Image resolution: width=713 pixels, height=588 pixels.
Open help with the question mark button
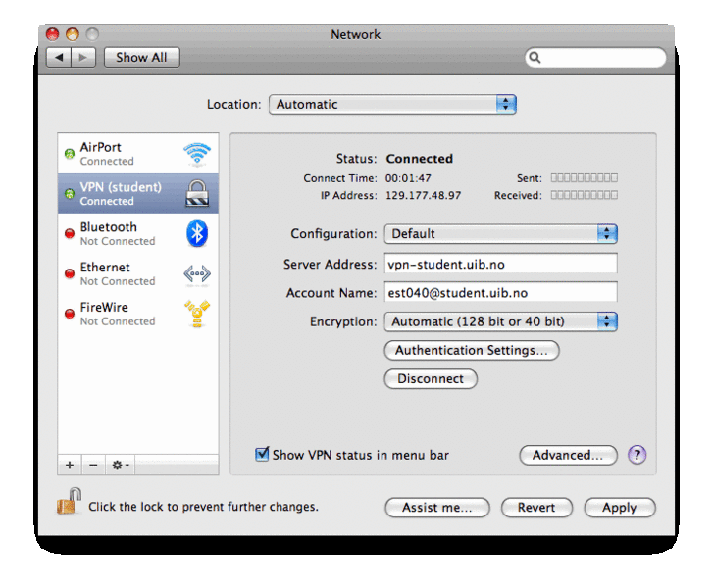click(x=637, y=455)
